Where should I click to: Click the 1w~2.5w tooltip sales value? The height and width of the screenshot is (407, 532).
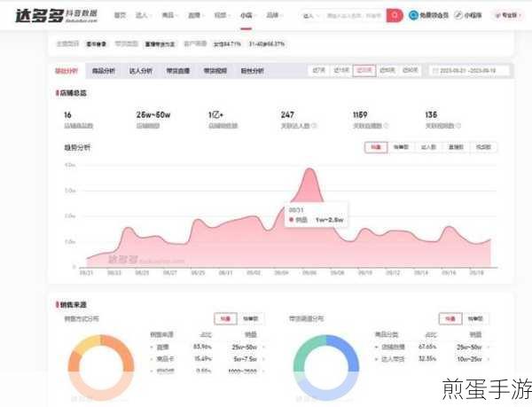330,220
